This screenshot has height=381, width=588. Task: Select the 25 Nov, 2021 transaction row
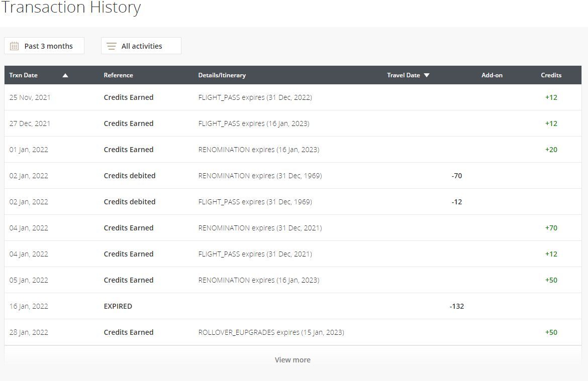tap(293, 97)
